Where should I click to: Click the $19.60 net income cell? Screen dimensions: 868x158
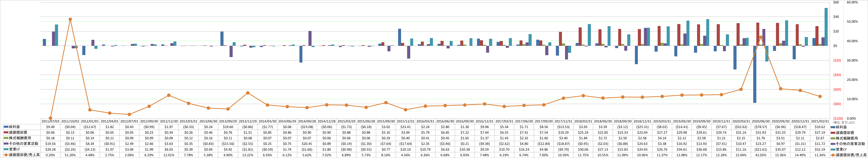click(x=228, y=127)
